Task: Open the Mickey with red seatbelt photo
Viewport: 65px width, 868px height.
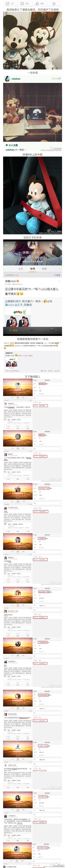Action: 33,195
